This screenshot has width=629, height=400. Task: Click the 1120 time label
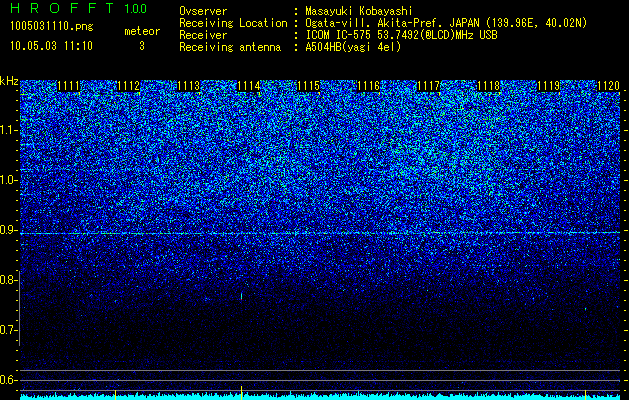point(609,86)
